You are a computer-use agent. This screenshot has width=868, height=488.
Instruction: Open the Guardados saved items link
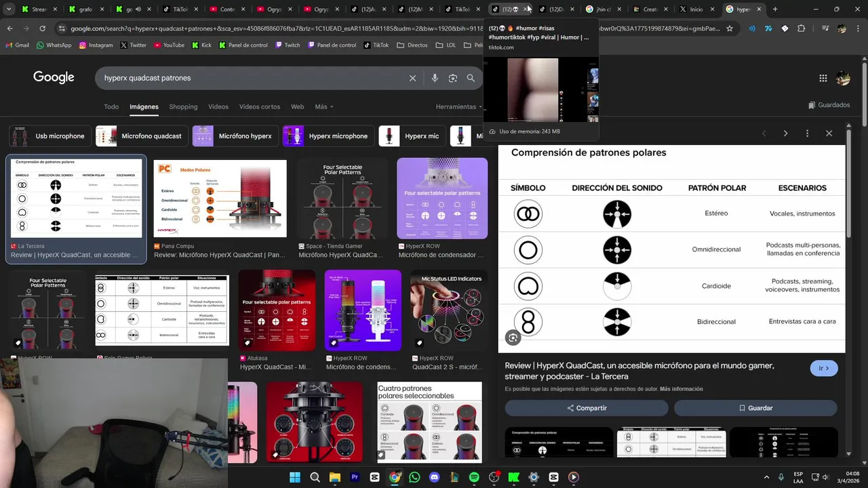[829, 105]
